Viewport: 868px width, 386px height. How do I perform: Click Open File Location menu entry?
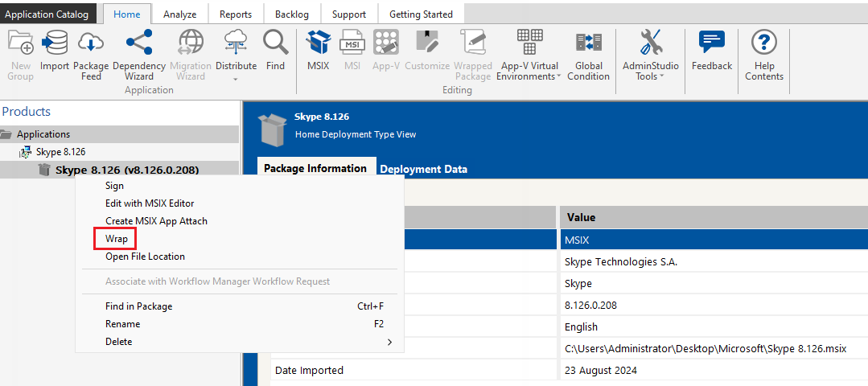145,257
